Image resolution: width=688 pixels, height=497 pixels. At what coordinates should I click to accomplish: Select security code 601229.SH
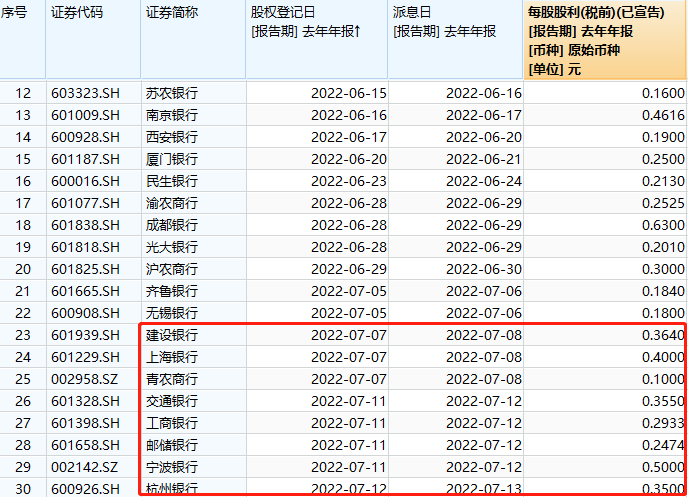[x=85, y=357]
